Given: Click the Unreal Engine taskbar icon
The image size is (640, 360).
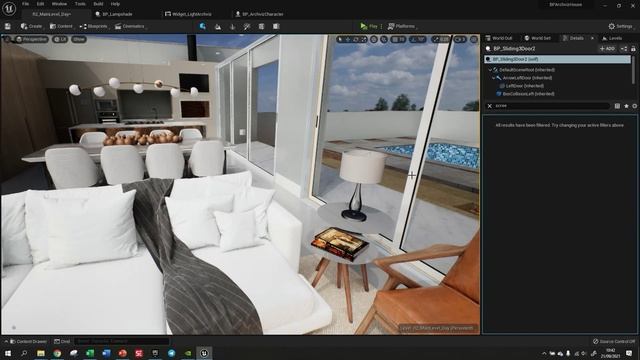Looking at the screenshot, I should (204, 353).
